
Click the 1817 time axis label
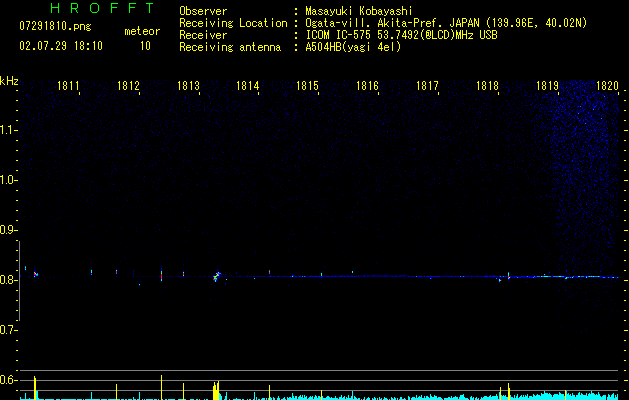(427, 85)
